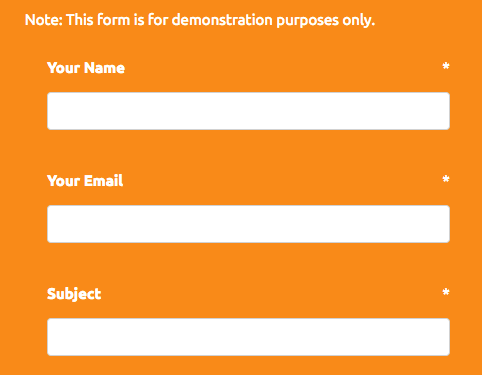Click "Your" in the Your Email label

pyautogui.click(x=63, y=181)
